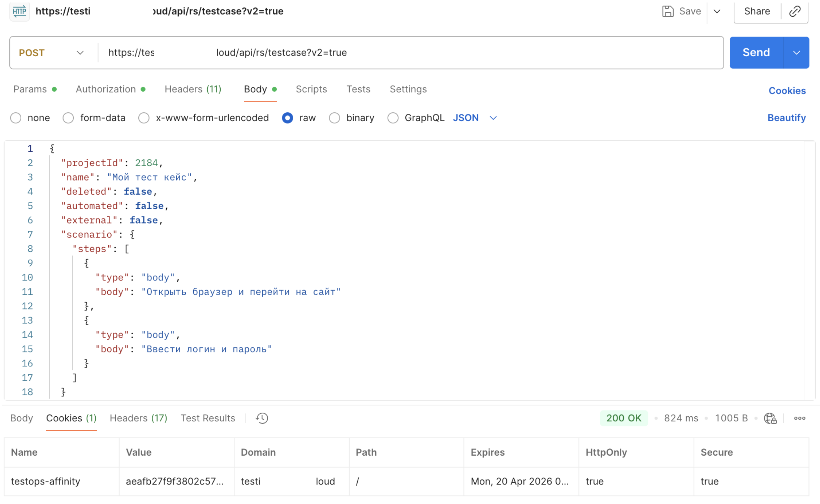Copy request link with chain icon

pos(795,11)
